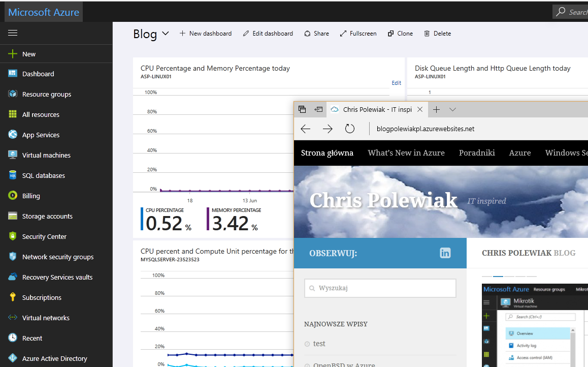The width and height of the screenshot is (588, 367).
Task: Click the Edge address bar URL
Action: [x=425, y=129]
